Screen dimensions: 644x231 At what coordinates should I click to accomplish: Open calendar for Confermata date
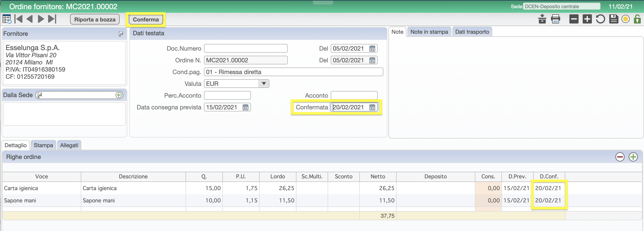click(x=372, y=107)
